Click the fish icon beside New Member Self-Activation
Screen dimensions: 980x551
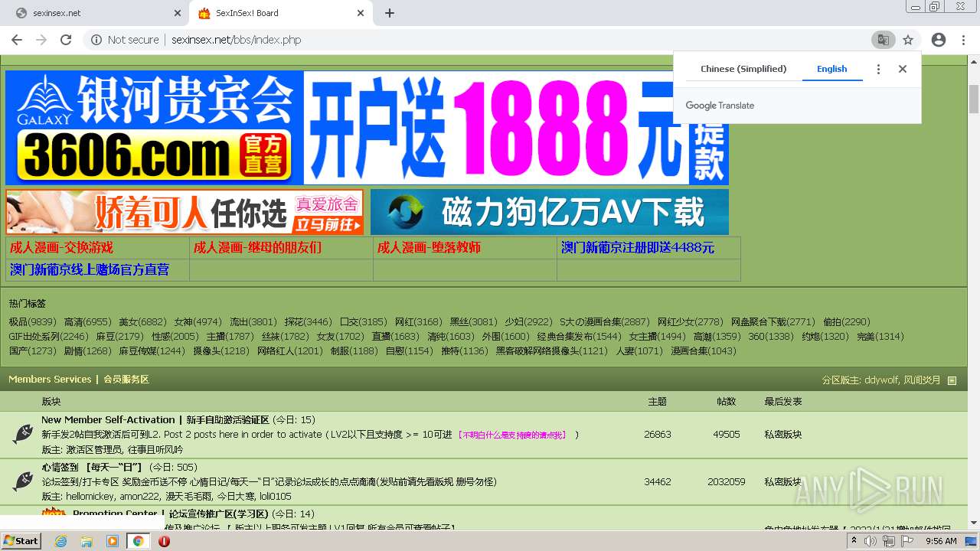23,434
